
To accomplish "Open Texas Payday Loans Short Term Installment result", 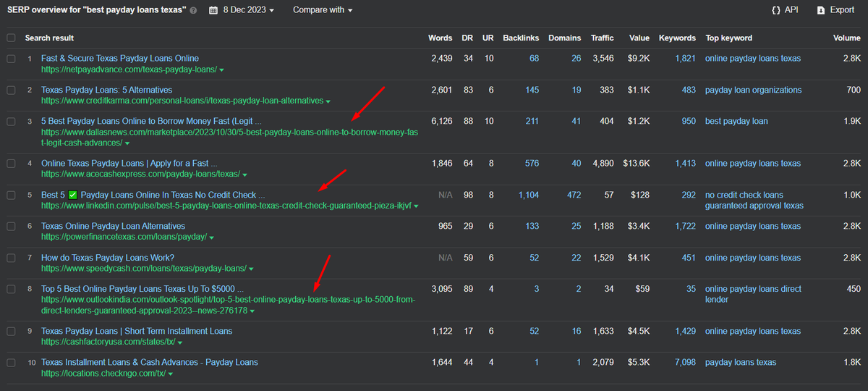I will click(137, 332).
